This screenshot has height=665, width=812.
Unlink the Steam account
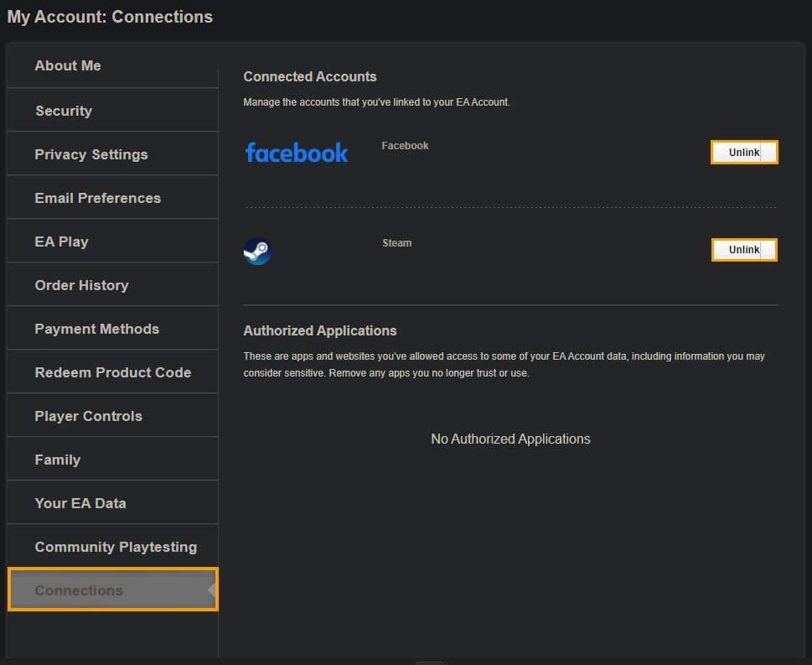744,249
